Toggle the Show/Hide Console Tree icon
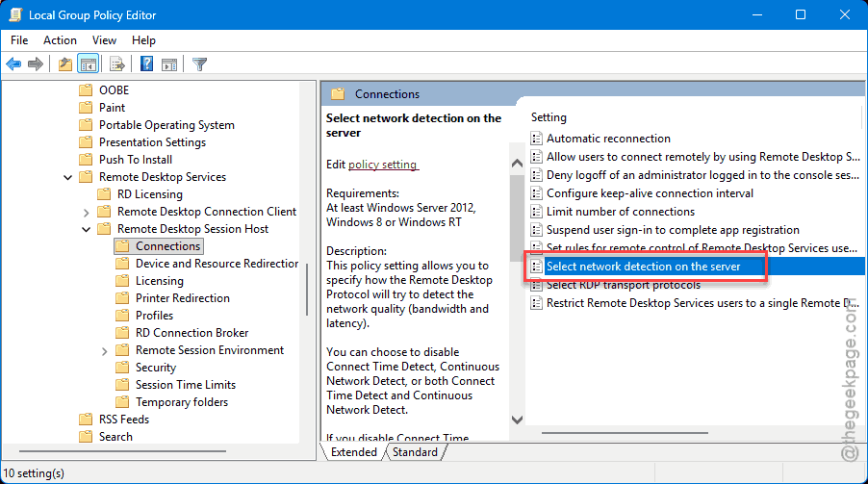868x484 pixels. pos(88,64)
